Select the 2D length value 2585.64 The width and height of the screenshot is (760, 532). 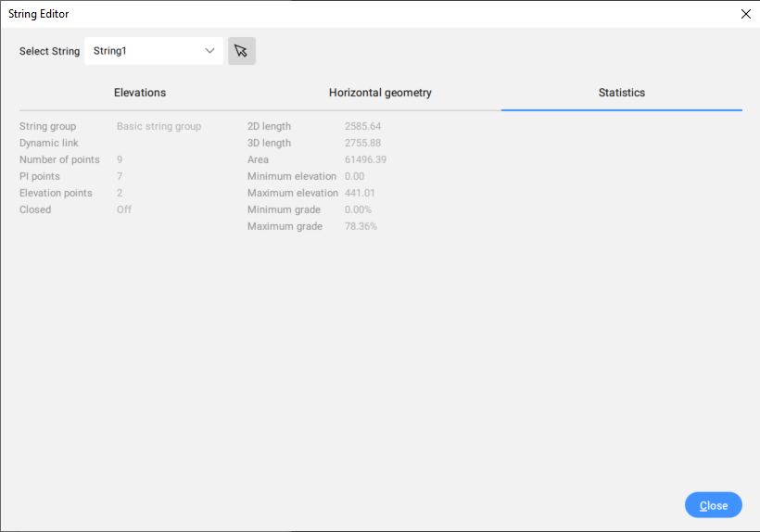[x=362, y=126]
